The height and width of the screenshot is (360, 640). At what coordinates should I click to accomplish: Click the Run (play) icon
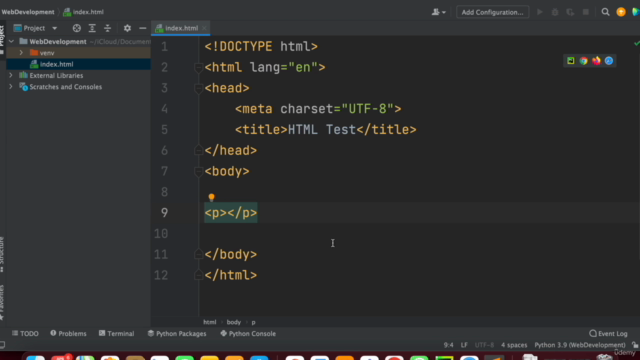540,12
